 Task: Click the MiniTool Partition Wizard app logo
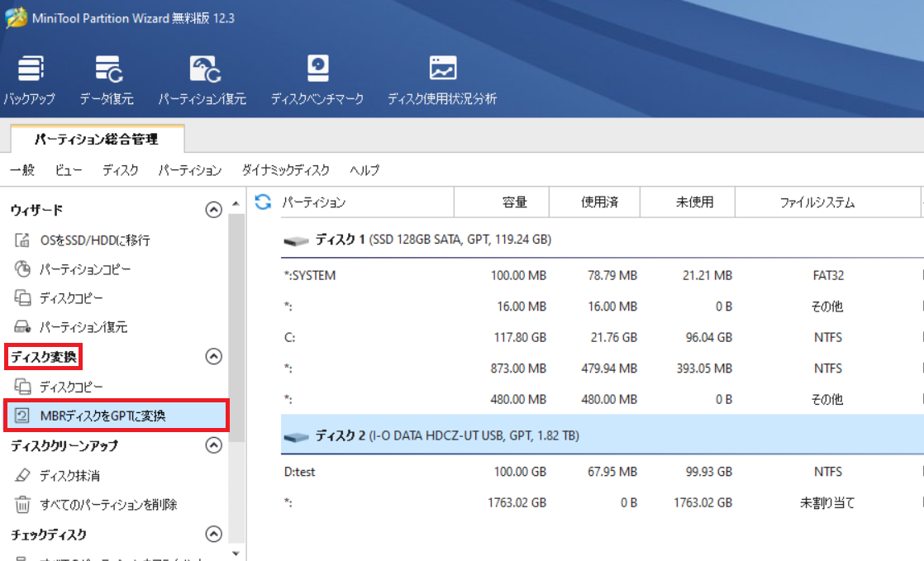click(16, 17)
